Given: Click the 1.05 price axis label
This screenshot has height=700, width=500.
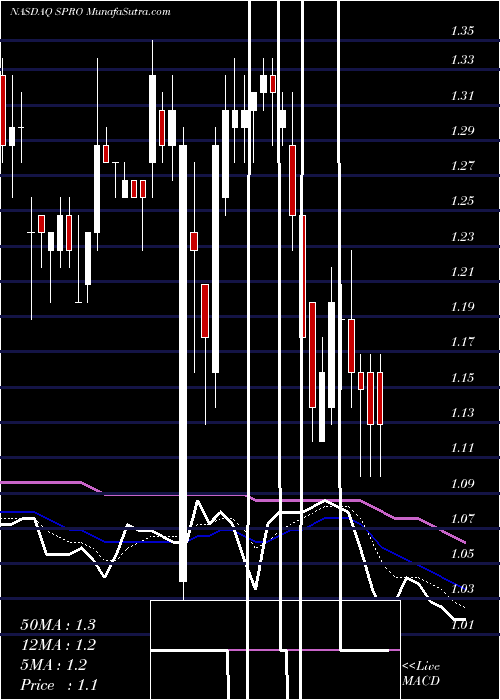Looking at the screenshot, I should (x=462, y=554).
